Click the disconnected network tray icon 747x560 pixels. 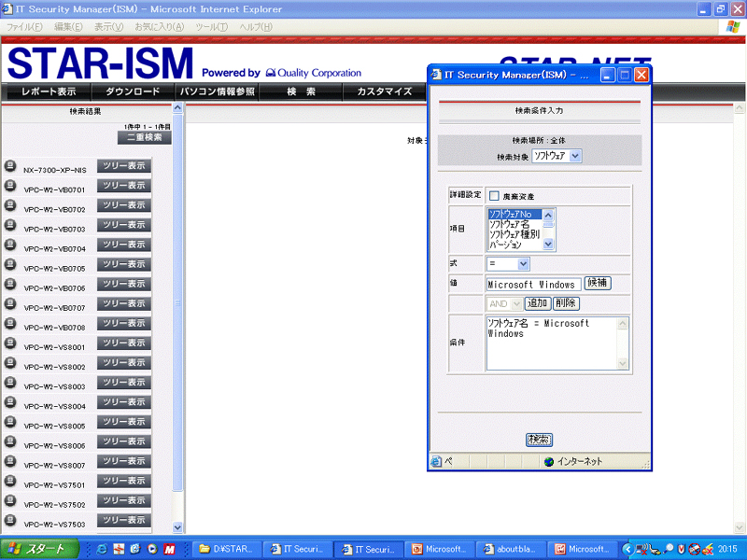click(x=641, y=549)
